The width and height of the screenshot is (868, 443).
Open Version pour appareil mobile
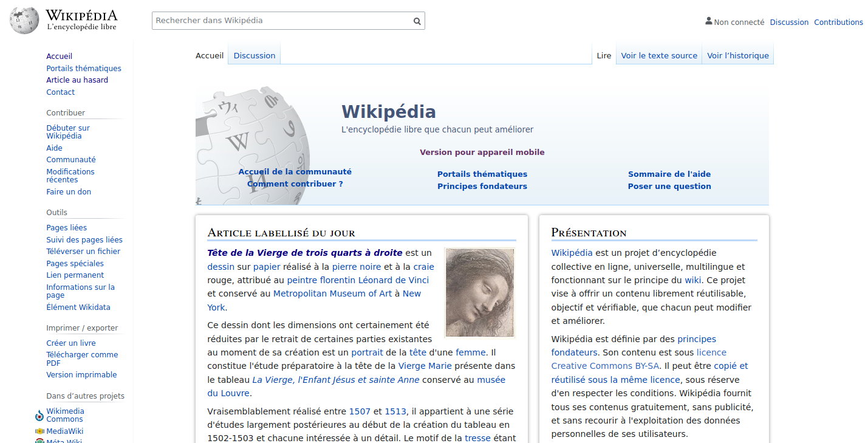482,153
